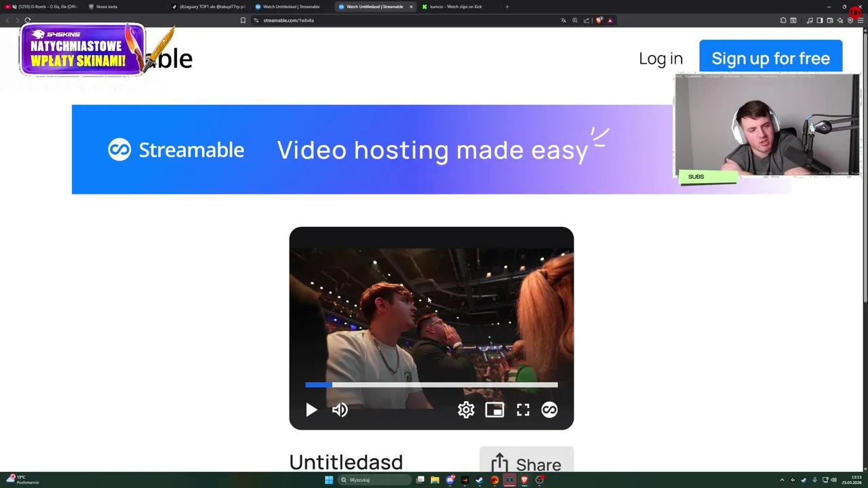
Task: Open Discord from the taskbar
Action: point(450,480)
